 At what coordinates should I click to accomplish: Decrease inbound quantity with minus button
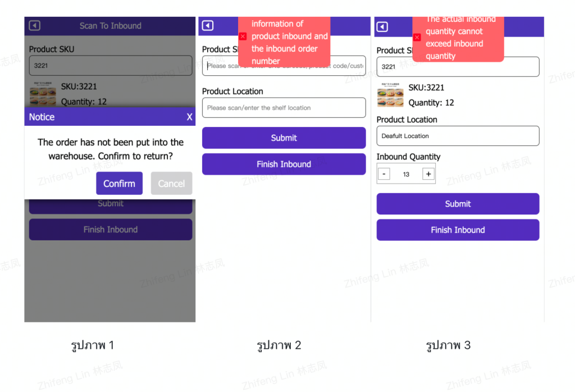[x=384, y=174]
